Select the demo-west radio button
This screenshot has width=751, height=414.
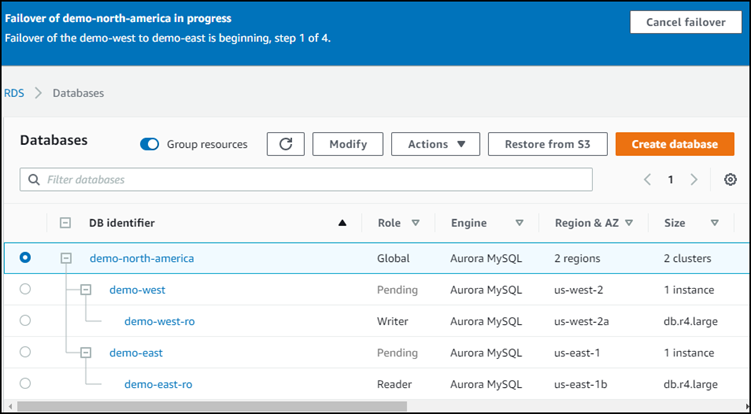coord(25,289)
